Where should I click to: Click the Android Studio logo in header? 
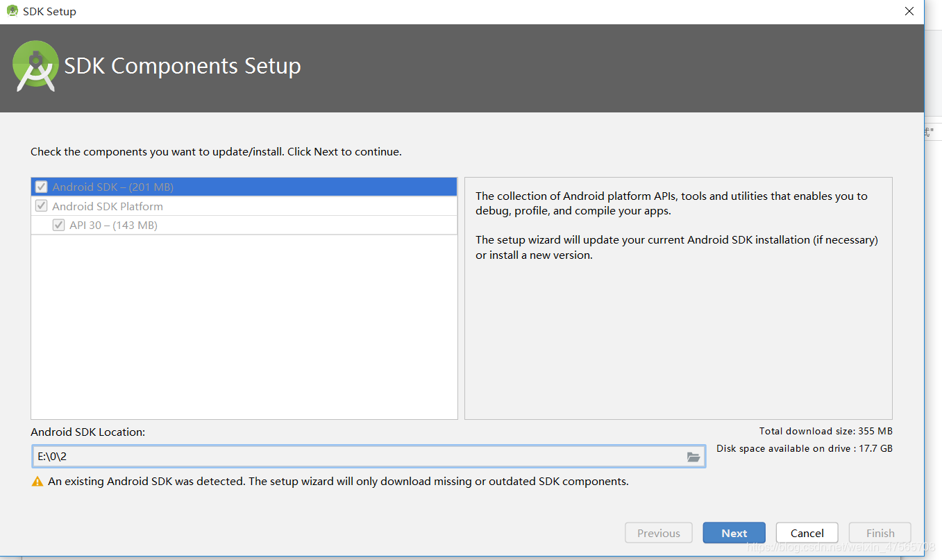coord(35,66)
